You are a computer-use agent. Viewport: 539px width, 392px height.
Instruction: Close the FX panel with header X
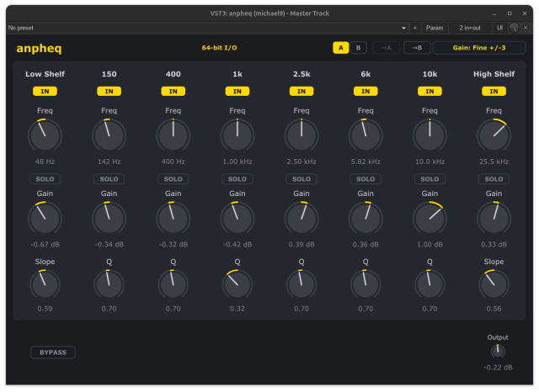coord(526,28)
